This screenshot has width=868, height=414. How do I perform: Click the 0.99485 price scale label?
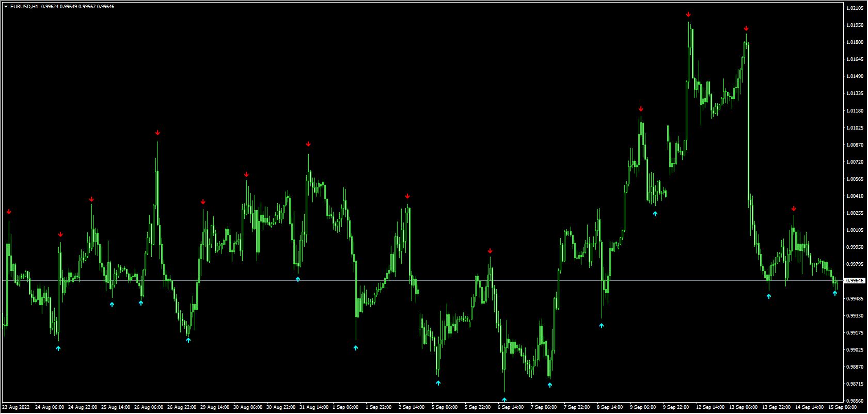855,299
